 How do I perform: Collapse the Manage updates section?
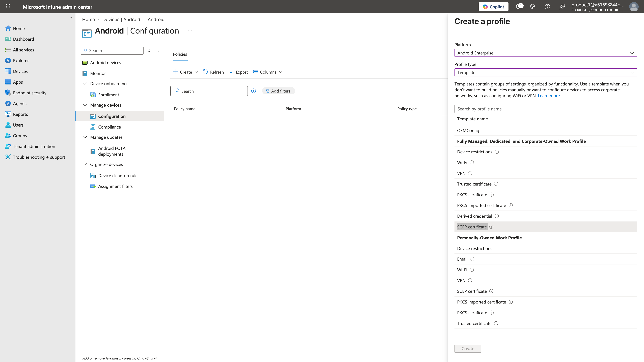tap(85, 137)
